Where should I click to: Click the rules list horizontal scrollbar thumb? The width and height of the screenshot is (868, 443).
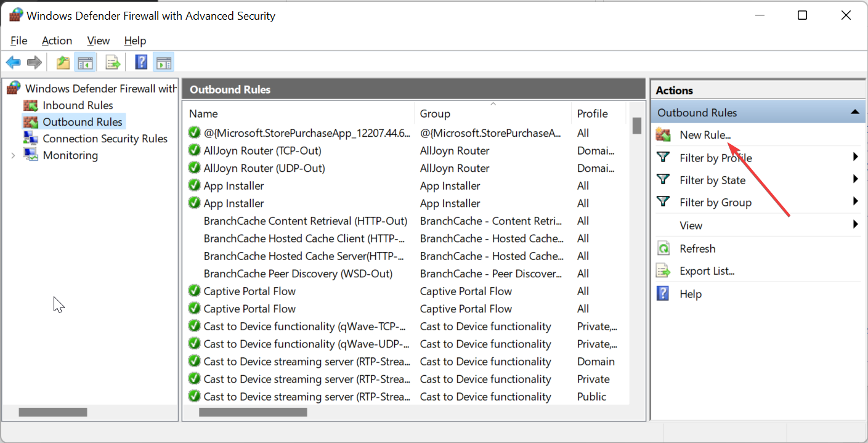pos(253,412)
